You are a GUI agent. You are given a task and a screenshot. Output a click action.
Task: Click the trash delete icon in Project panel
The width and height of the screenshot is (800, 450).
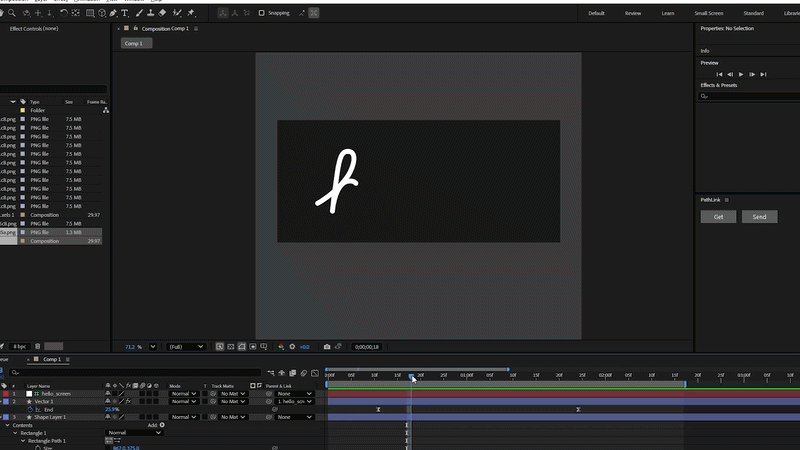tap(37, 346)
